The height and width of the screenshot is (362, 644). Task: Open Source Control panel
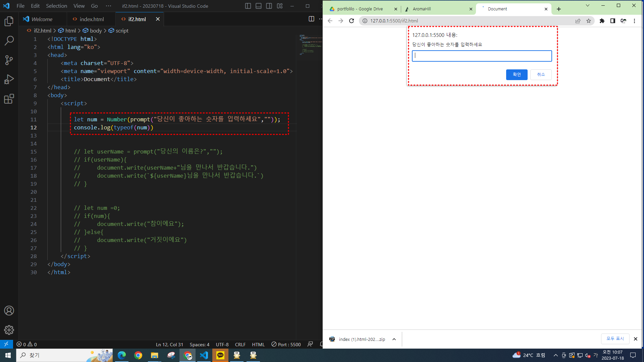point(9,60)
